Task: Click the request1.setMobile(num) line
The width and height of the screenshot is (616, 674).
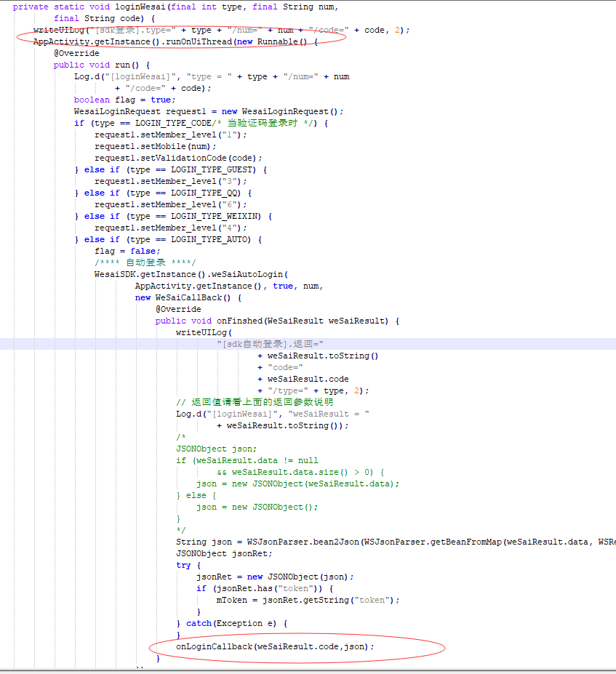Action: [x=155, y=146]
